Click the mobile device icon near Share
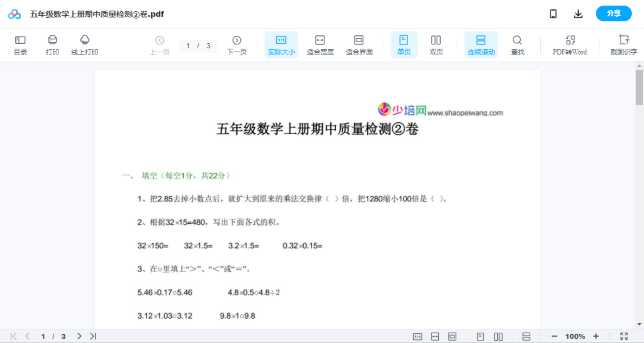This screenshot has width=644, height=343. point(553,13)
